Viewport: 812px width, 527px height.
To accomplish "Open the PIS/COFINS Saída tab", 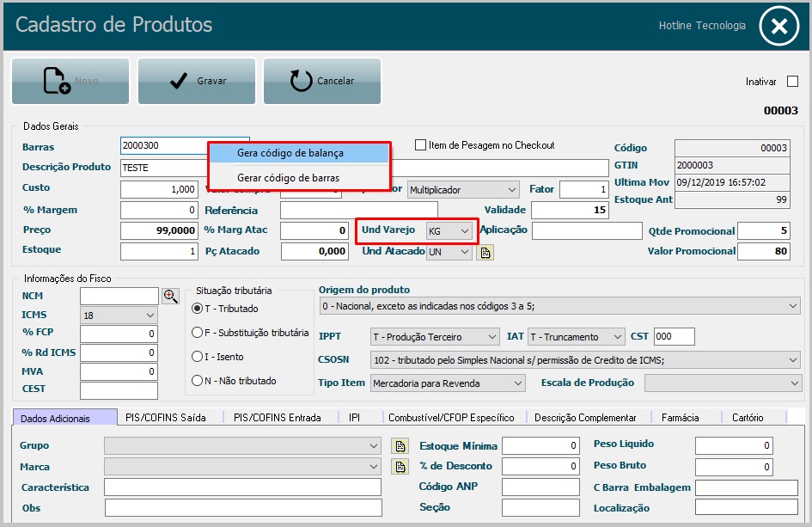I will pos(166,418).
